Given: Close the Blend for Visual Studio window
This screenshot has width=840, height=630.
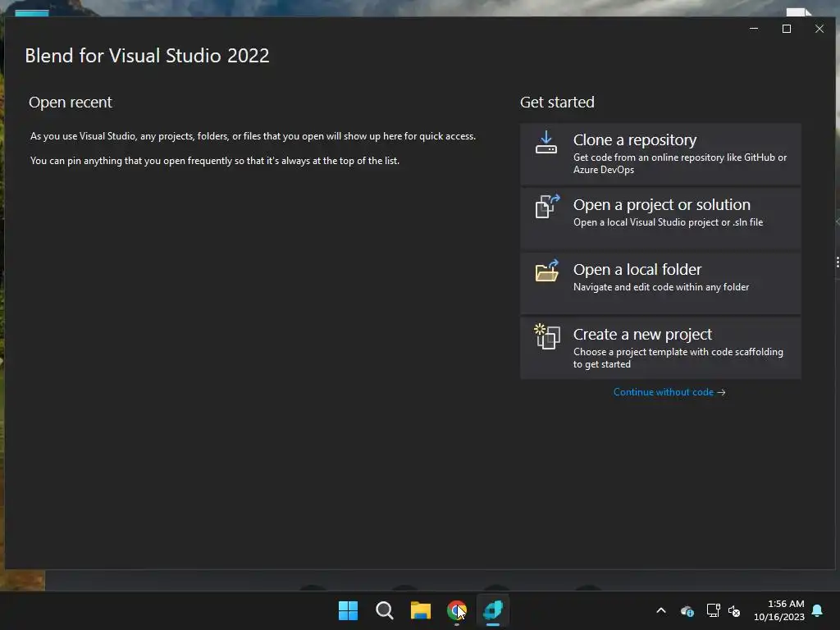Looking at the screenshot, I should (819, 29).
